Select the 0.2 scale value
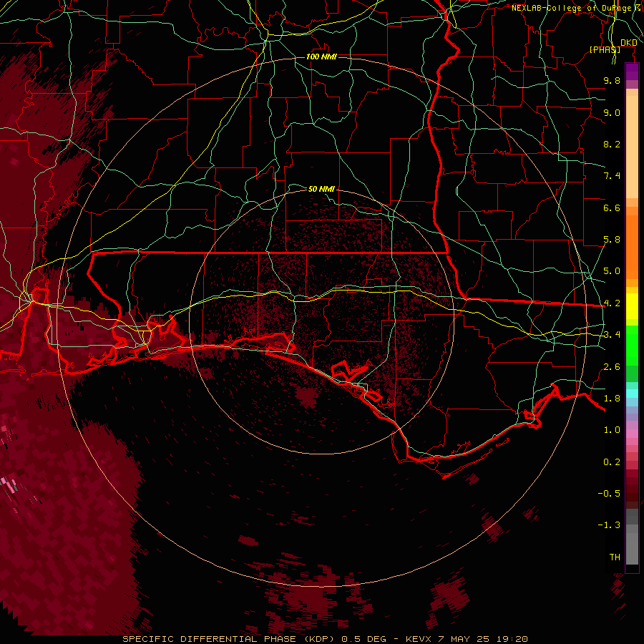The height and width of the screenshot is (644, 644). tap(612, 462)
